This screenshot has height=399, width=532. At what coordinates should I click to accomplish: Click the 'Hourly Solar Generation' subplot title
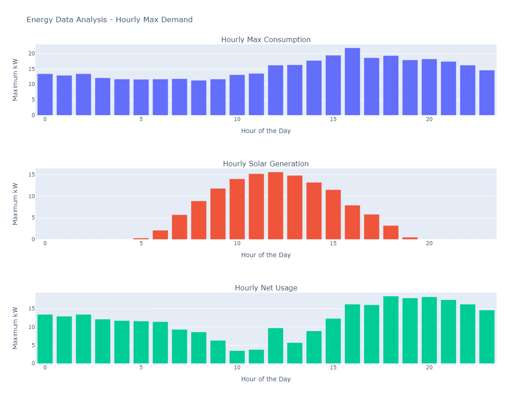click(266, 164)
